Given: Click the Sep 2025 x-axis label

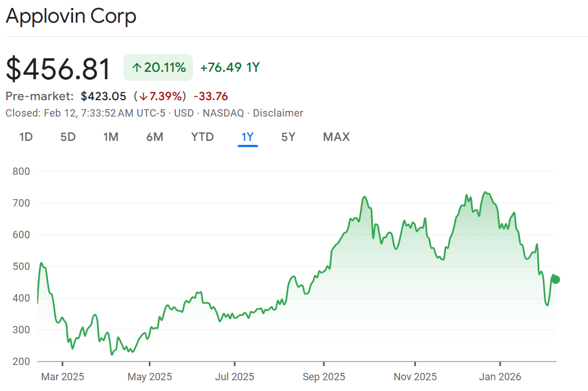Looking at the screenshot, I should coord(324,377).
